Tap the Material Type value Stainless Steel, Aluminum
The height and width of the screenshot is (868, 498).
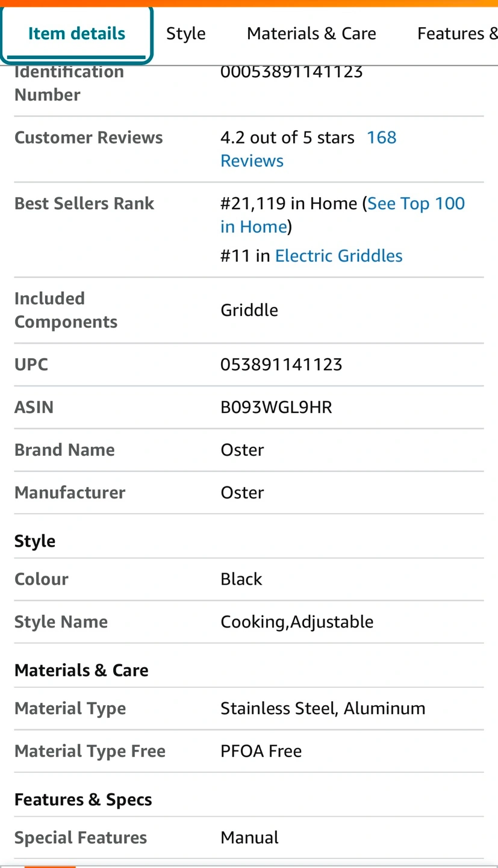click(x=323, y=708)
